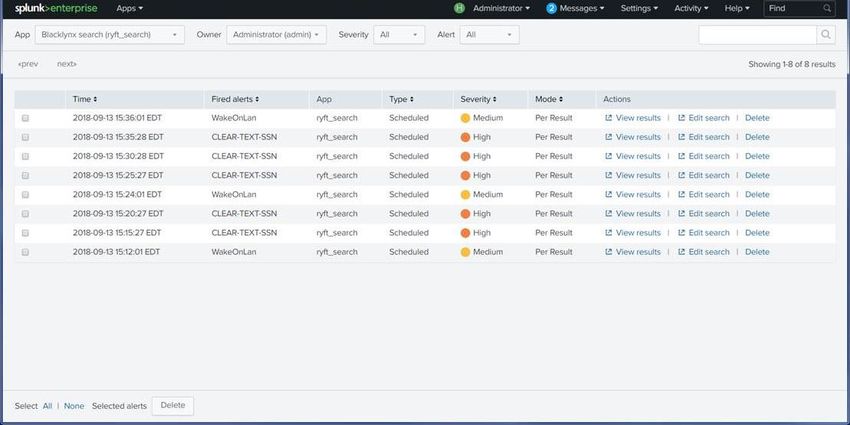View results for the 15:15:27 alert
The image size is (850, 425).
click(x=633, y=233)
